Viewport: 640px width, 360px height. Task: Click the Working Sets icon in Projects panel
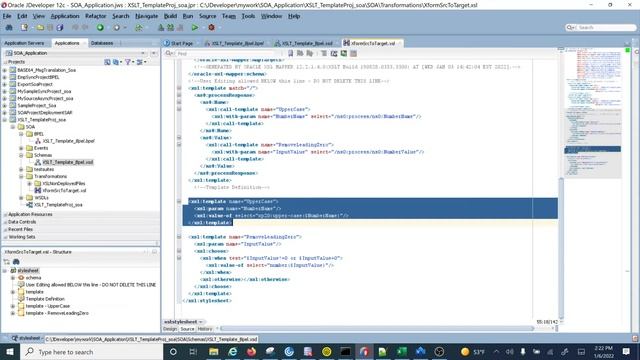116,62
